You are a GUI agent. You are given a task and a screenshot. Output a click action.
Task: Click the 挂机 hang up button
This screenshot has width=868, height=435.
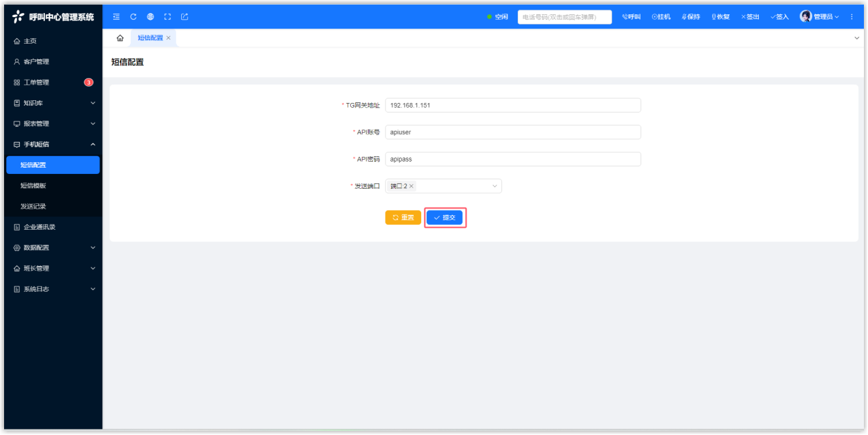tap(661, 17)
